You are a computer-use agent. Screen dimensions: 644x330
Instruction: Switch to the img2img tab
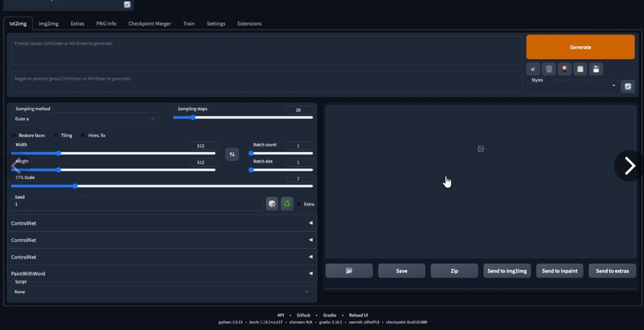[x=49, y=24]
